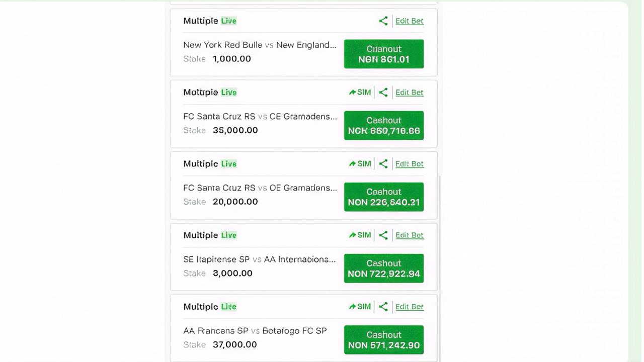Share the 20,000.00 stake bet
Screen dimensions: 644x362
(383, 163)
